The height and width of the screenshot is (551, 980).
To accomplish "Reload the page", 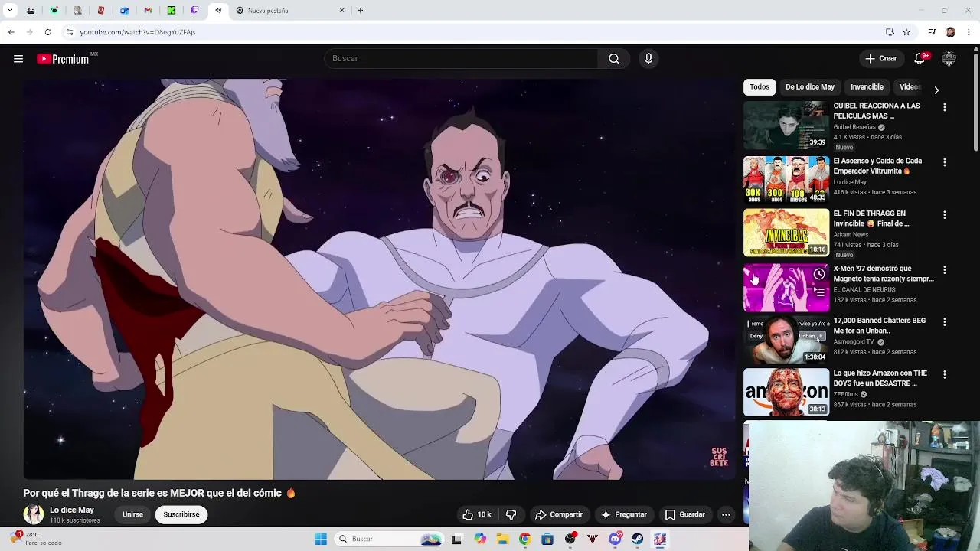I will [x=47, y=32].
